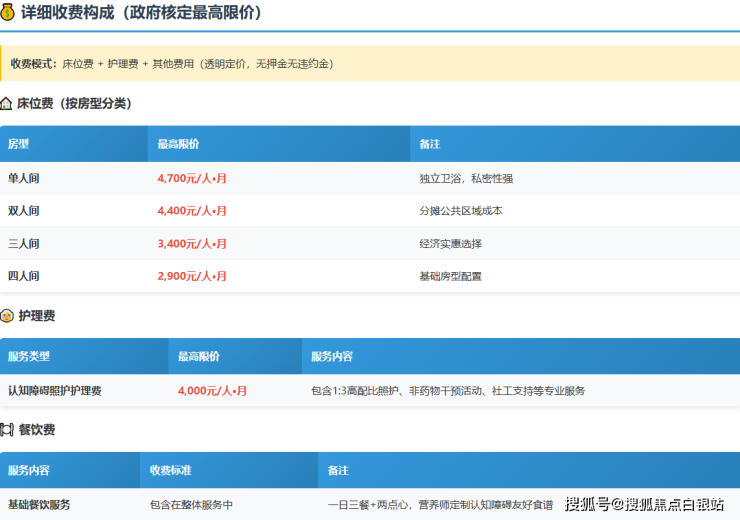Click the yellow 收费模式 notice banner
Image resolution: width=740 pixels, height=520 pixels.
click(370, 63)
